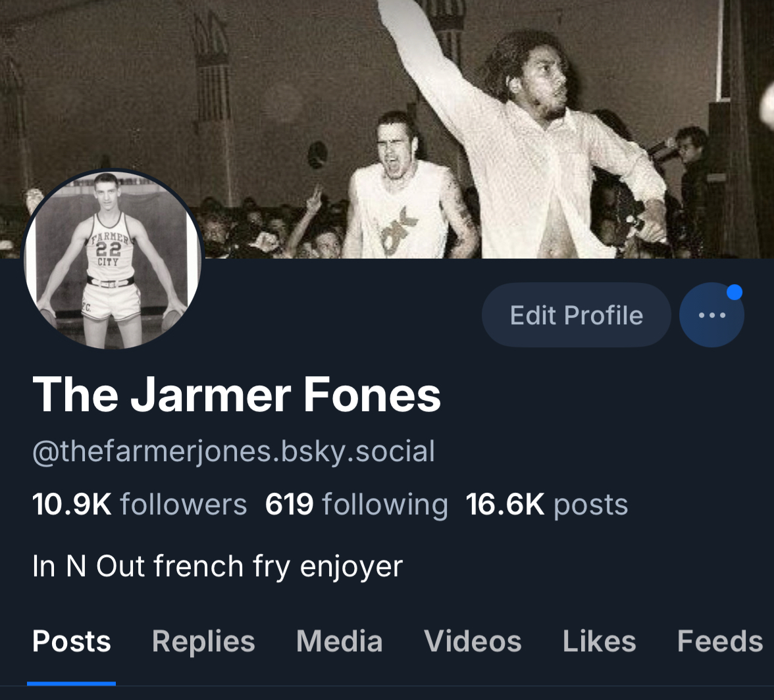Open the Videos tab

pos(473,641)
